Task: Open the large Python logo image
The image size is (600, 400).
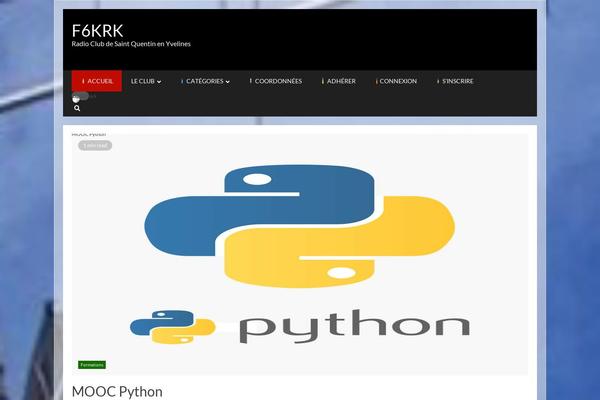Action: (x=300, y=254)
